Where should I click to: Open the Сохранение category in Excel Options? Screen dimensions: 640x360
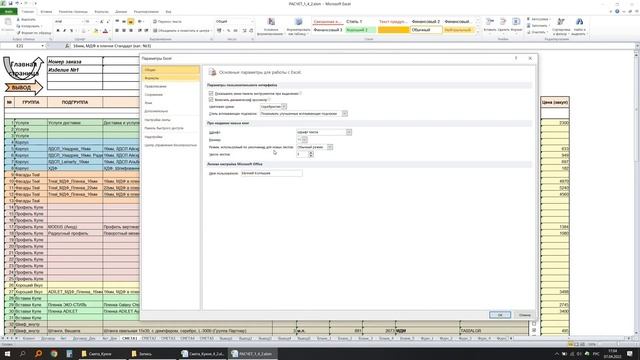point(171,95)
